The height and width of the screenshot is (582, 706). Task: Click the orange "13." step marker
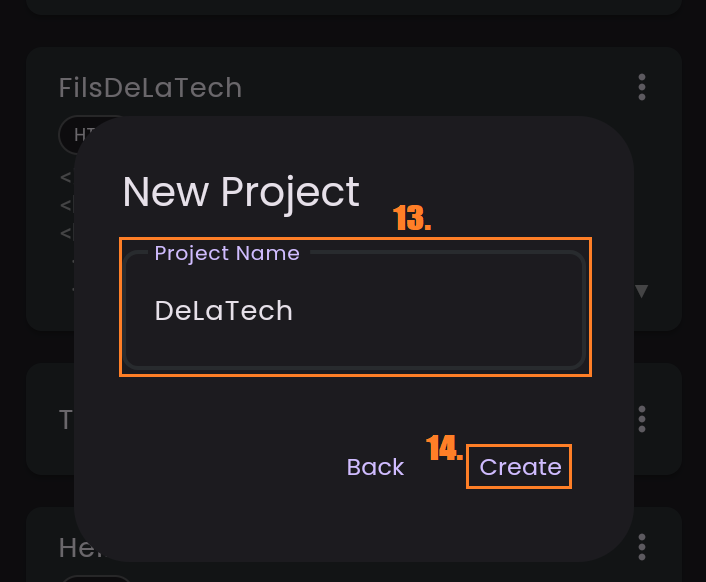412,219
